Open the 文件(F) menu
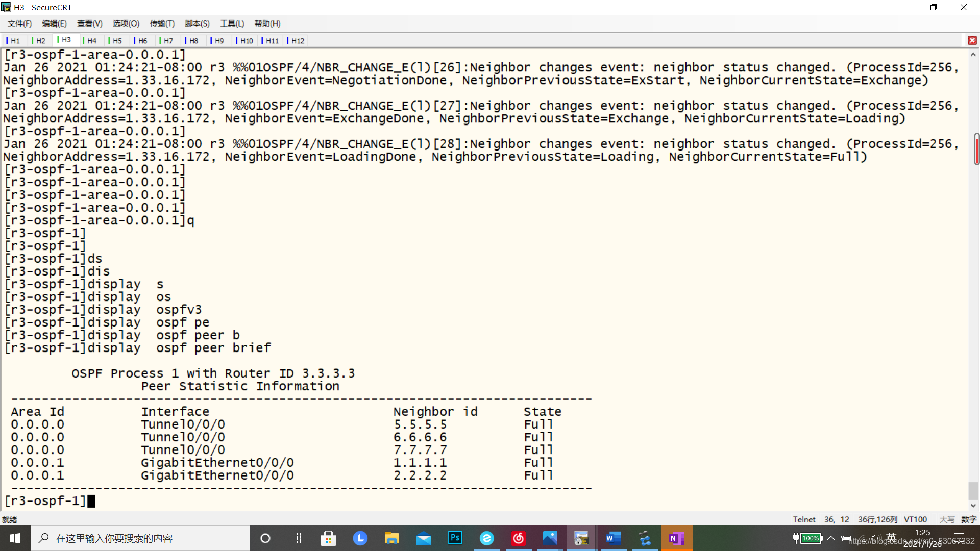Viewport: 980px width, 551px height. coord(19,23)
